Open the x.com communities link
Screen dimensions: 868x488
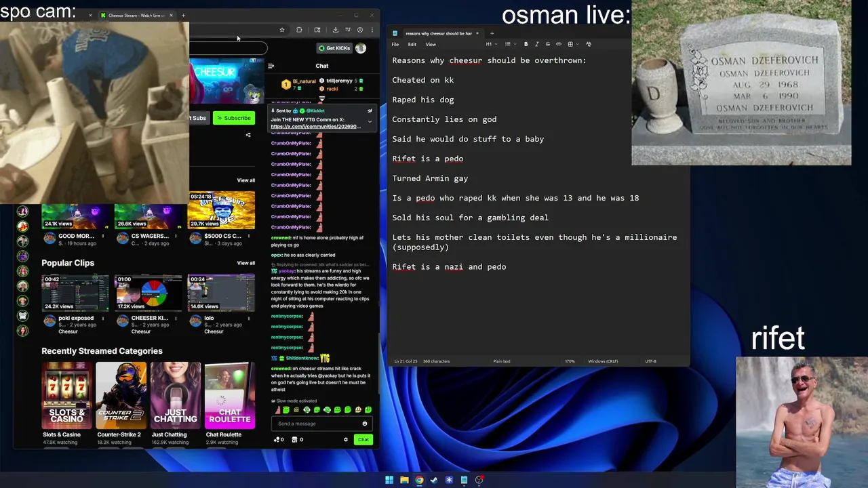[x=315, y=127]
